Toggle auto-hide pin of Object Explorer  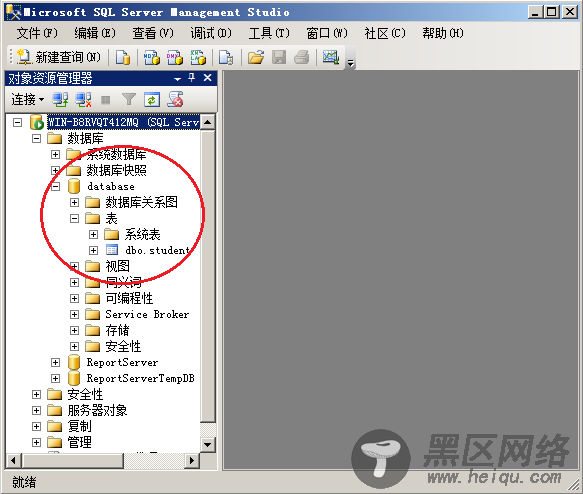[191, 78]
